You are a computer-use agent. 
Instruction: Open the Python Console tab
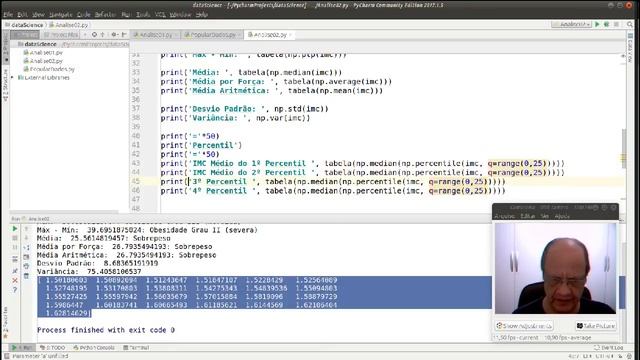pos(94,348)
